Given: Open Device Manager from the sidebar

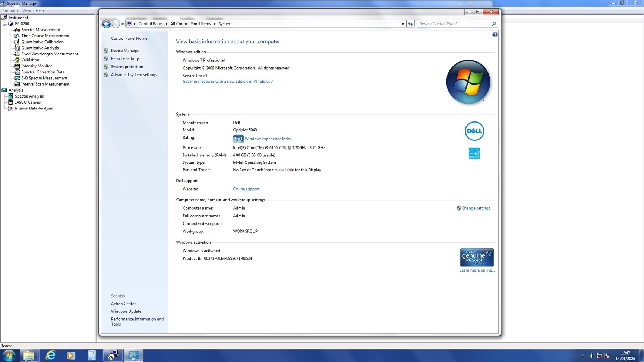Looking at the screenshot, I should click(x=125, y=51).
